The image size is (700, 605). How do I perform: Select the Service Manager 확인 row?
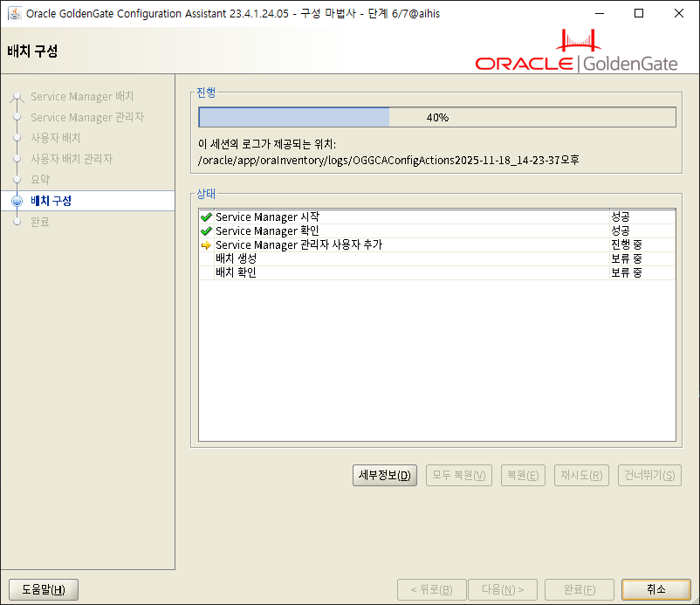tap(437, 230)
